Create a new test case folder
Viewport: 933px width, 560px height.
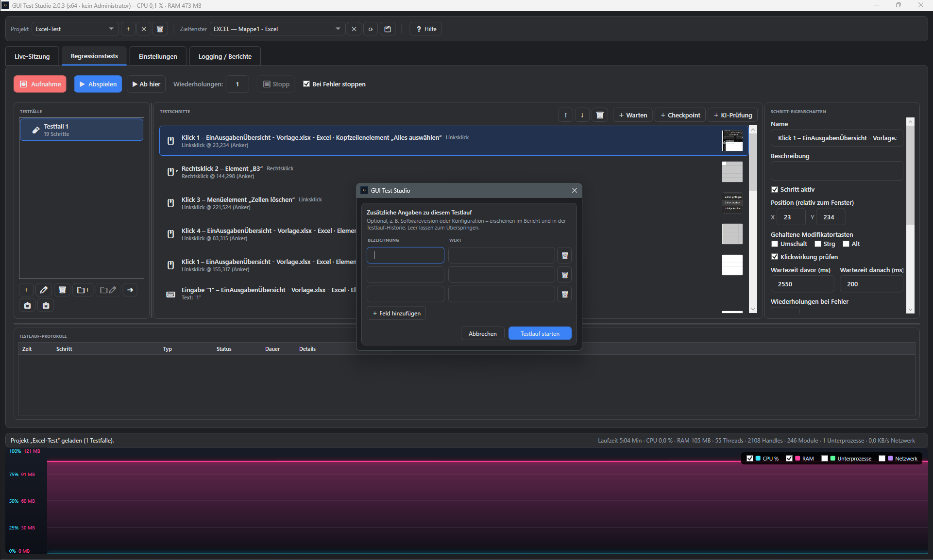tap(83, 290)
